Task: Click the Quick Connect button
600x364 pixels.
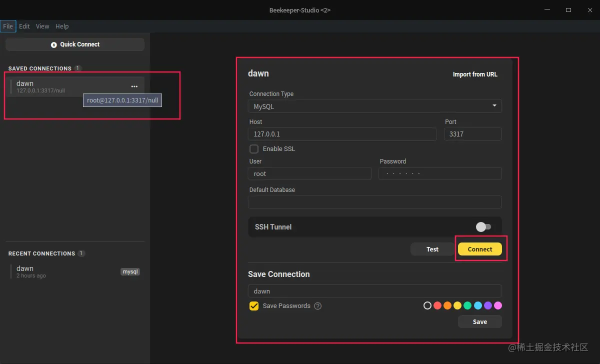Action: click(75, 44)
